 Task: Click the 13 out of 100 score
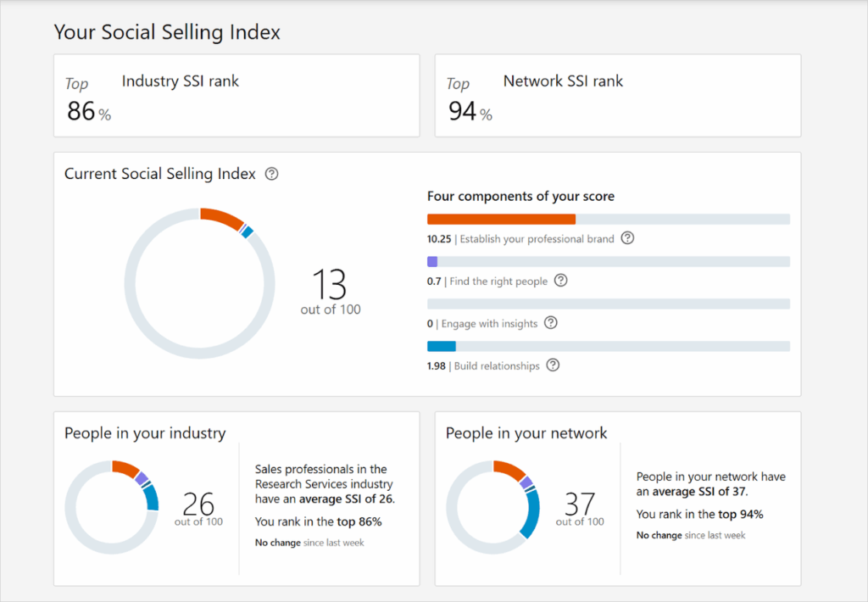(330, 290)
